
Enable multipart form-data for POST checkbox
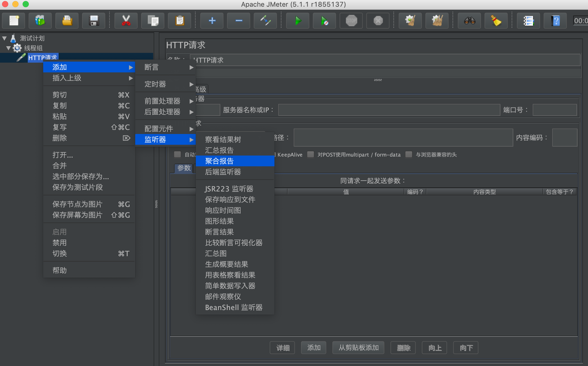(311, 155)
